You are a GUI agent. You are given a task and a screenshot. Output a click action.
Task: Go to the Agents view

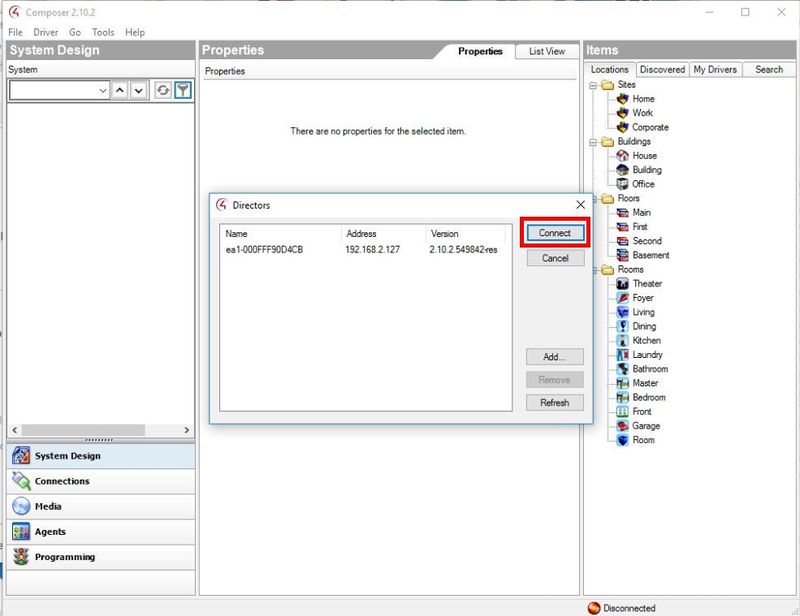(x=101, y=532)
